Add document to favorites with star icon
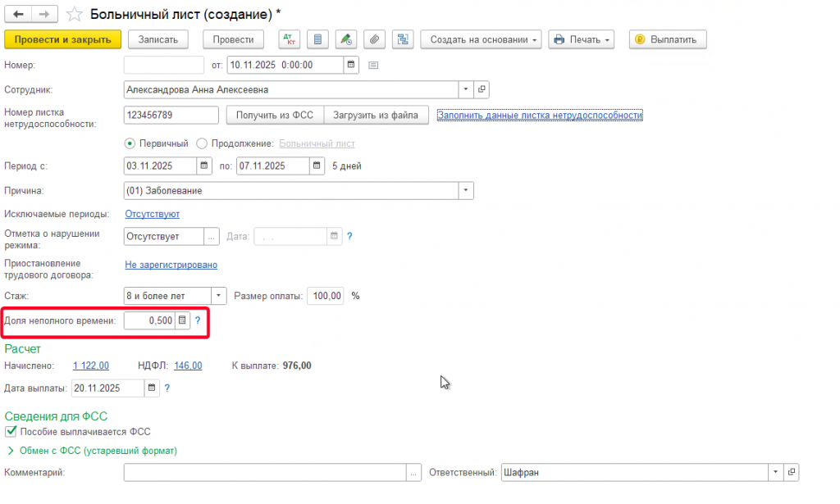840x504 pixels. coord(74,15)
